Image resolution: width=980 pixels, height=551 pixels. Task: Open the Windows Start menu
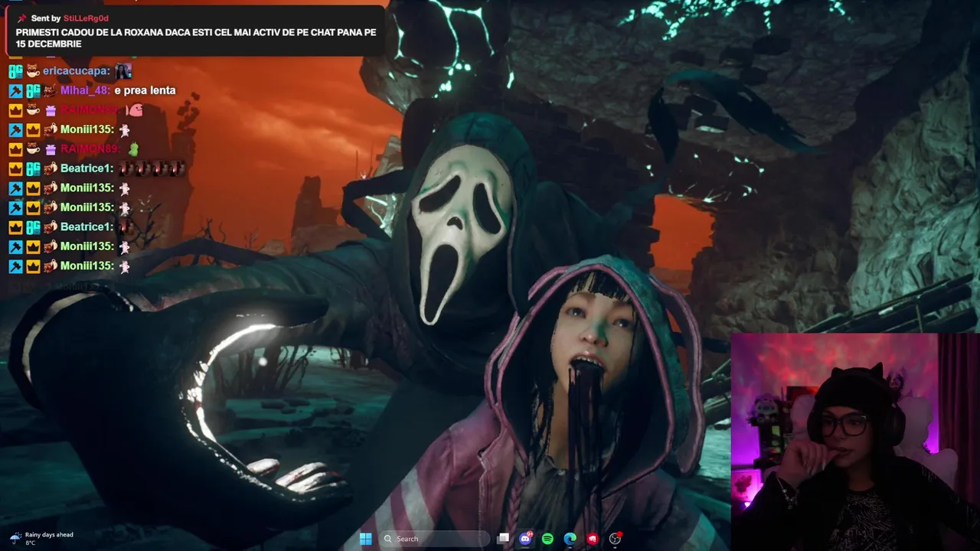365,539
